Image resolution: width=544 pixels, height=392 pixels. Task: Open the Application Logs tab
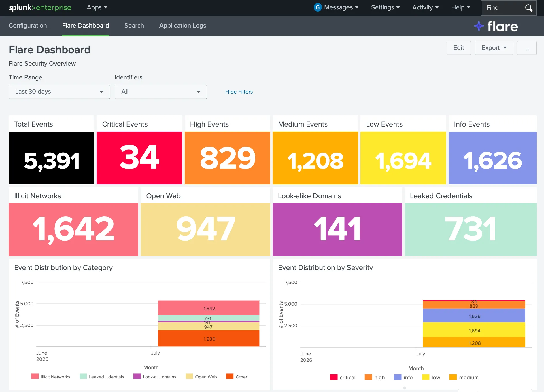click(183, 26)
